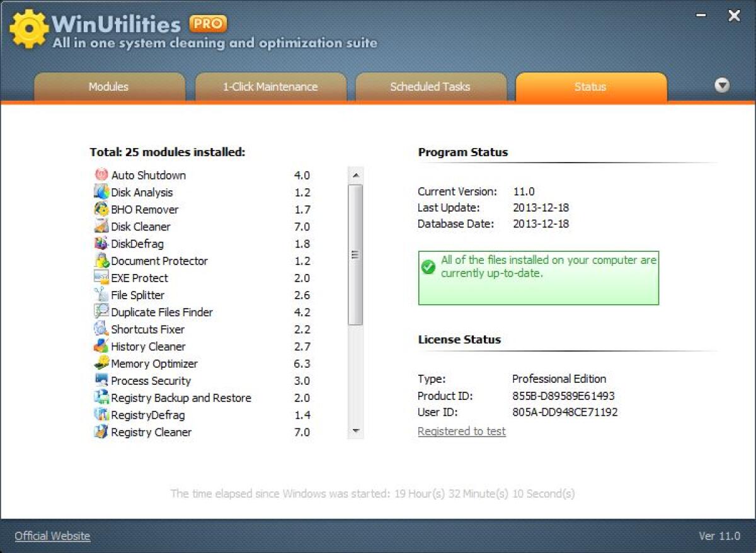Image resolution: width=756 pixels, height=553 pixels.
Task: Click the module list scroll-down arrow
Action: 356,431
